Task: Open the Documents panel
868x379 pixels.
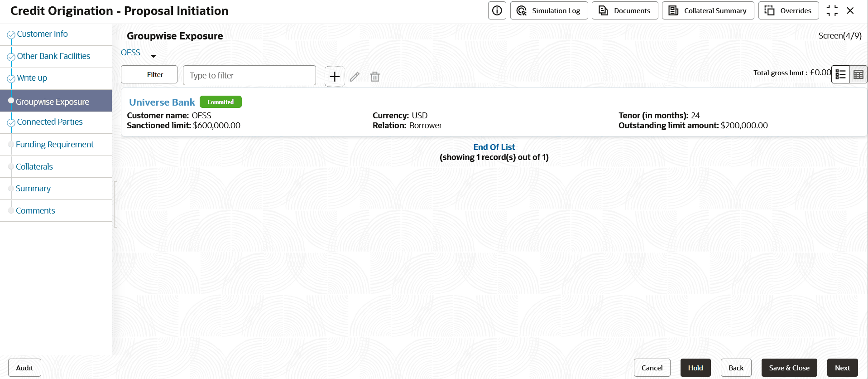Action: [x=624, y=10]
